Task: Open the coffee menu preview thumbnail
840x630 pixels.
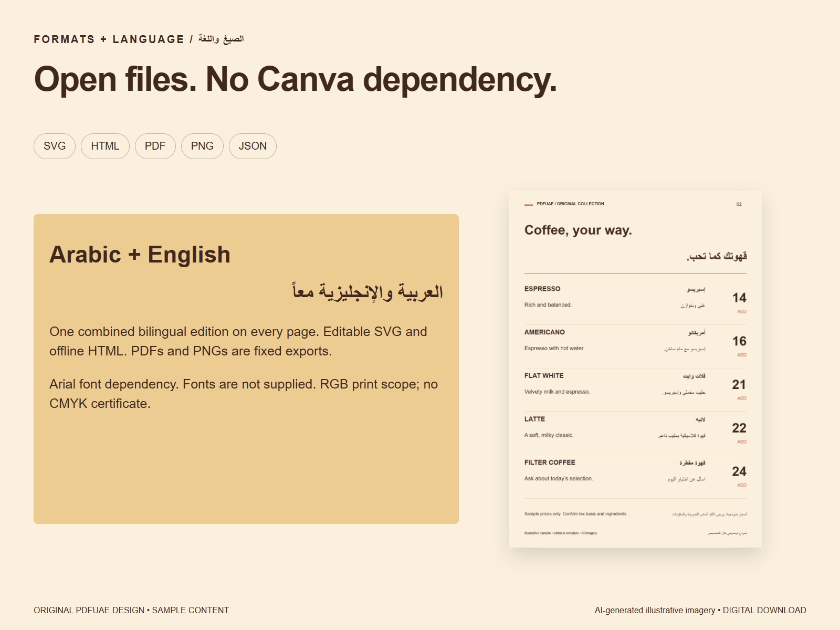Action: (635, 369)
